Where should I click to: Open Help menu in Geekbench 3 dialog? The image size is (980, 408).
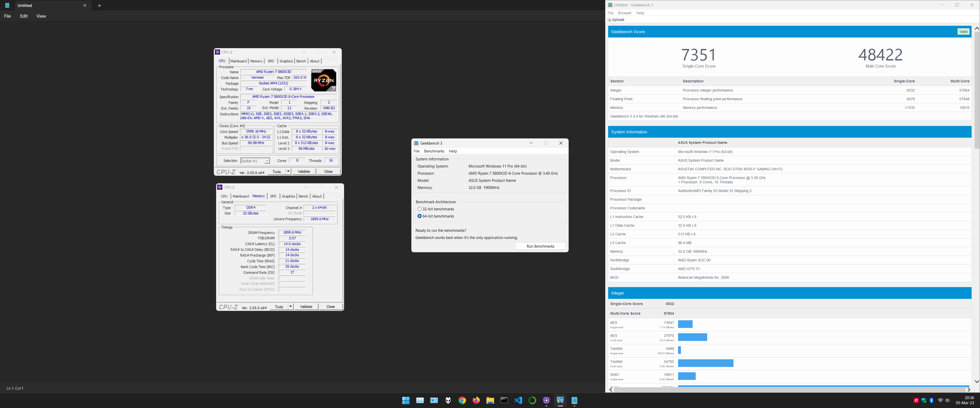pyautogui.click(x=453, y=151)
